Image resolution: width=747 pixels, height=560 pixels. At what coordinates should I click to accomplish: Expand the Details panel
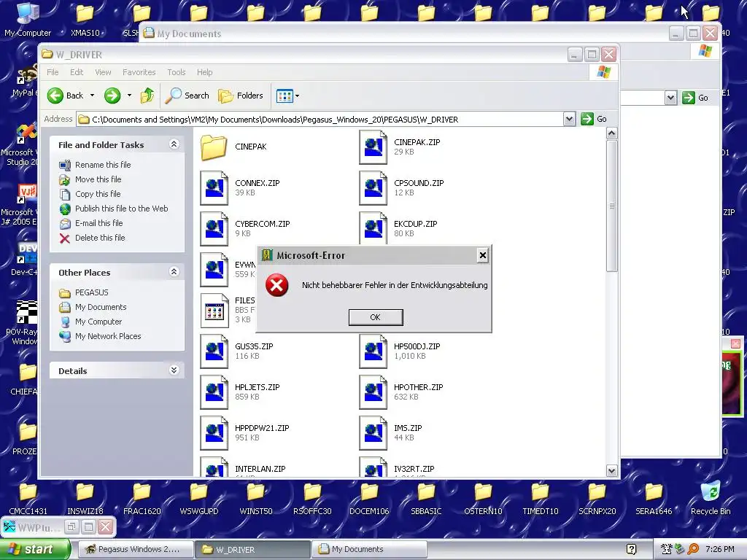[174, 370]
